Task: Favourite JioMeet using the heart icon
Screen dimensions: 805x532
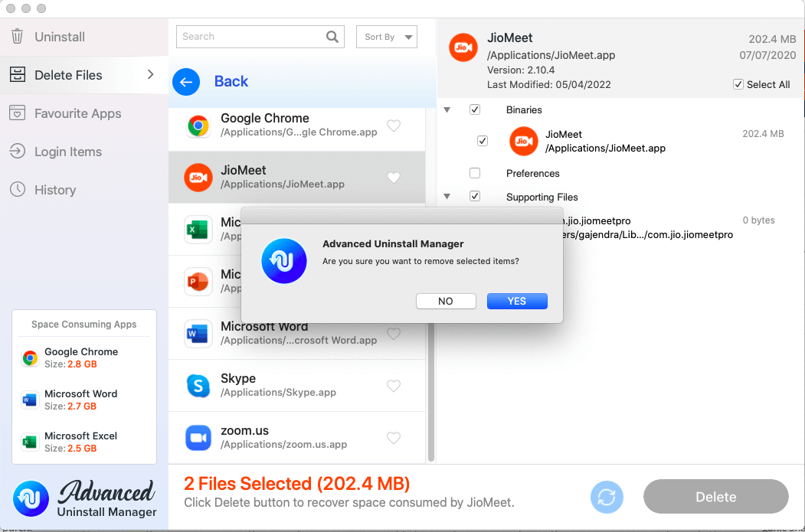Action: pos(393,177)
